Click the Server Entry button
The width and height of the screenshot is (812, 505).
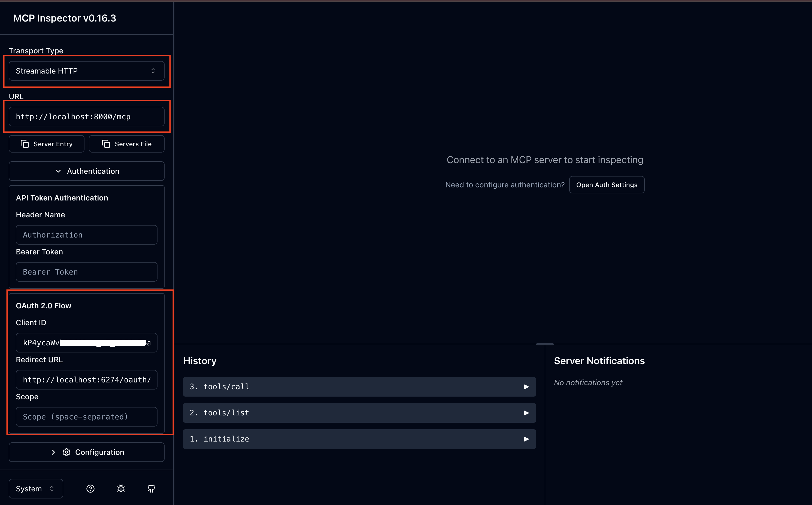click(x=46, y=144)
